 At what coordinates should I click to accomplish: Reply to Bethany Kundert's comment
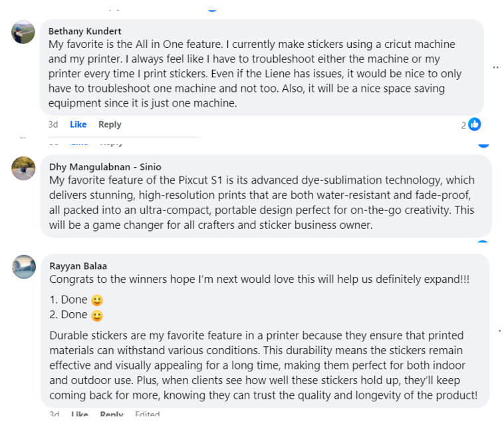coord(110,124)
